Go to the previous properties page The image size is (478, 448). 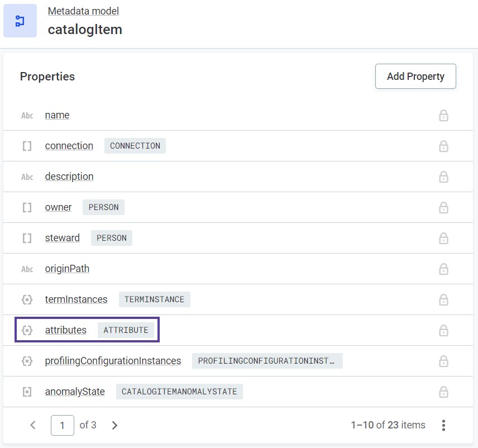coord(33,426)
